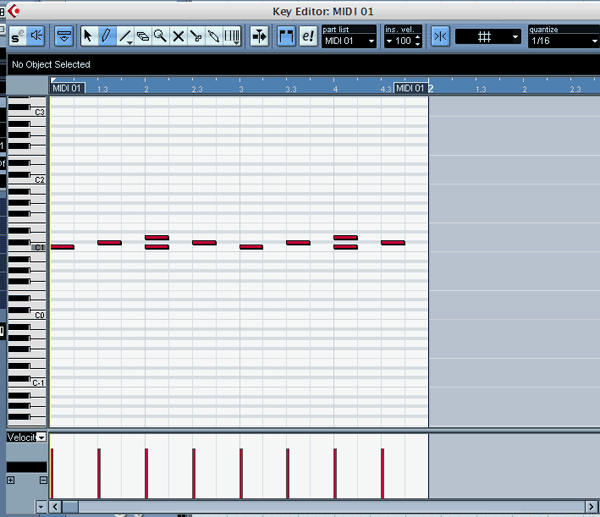Activate the Scissors split tool
Screen dimensions: 600x517
(x=196, y=36)
